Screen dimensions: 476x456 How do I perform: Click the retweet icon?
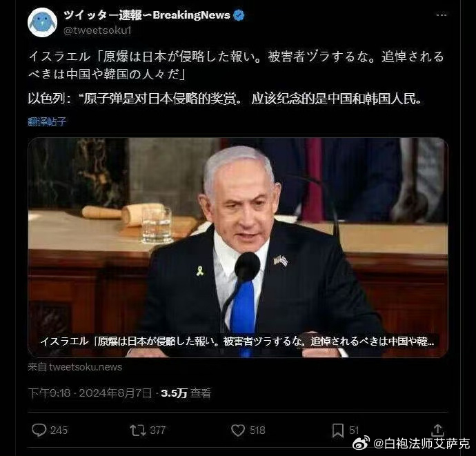pos(137,430)
